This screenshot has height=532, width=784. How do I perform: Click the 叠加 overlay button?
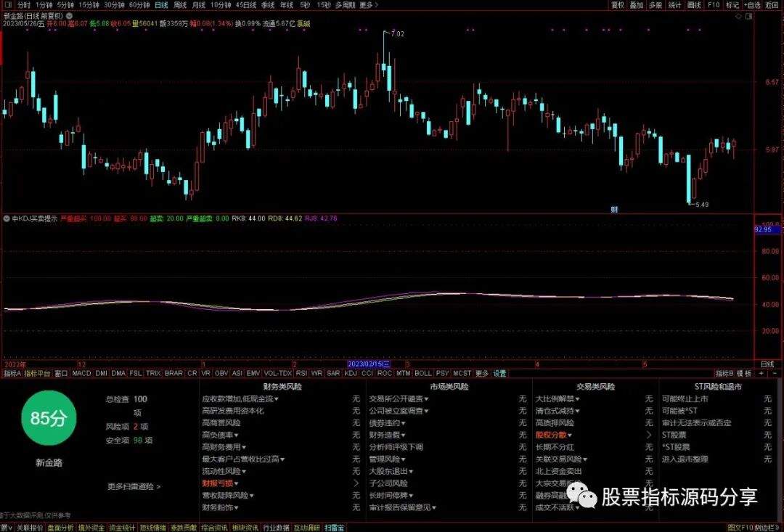[x=637, y=5]
